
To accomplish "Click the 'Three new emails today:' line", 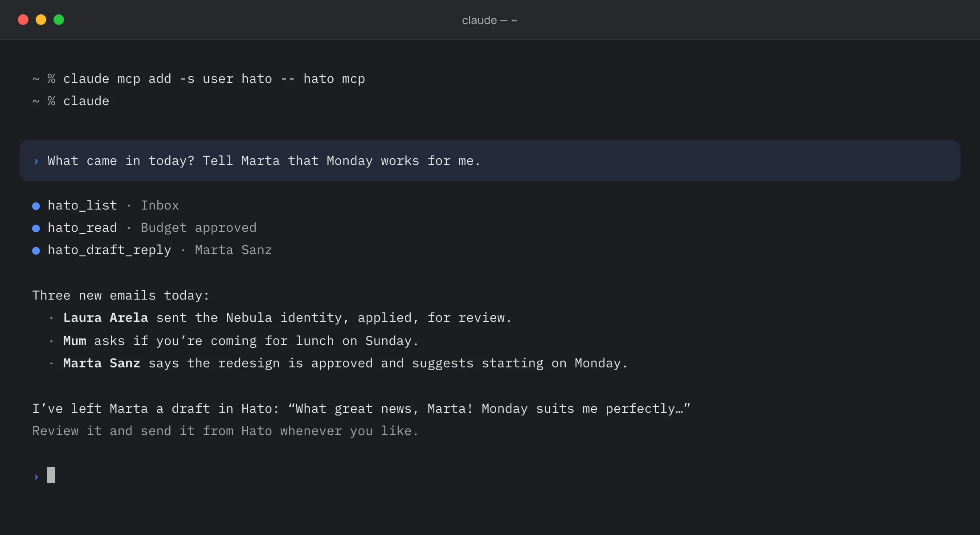I will point(121,296).
